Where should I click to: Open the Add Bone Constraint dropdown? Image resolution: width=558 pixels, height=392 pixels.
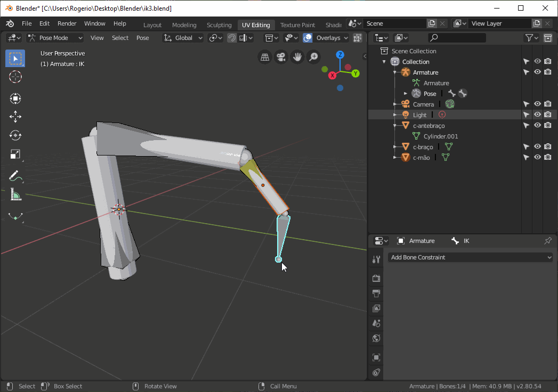click(470, 257)
